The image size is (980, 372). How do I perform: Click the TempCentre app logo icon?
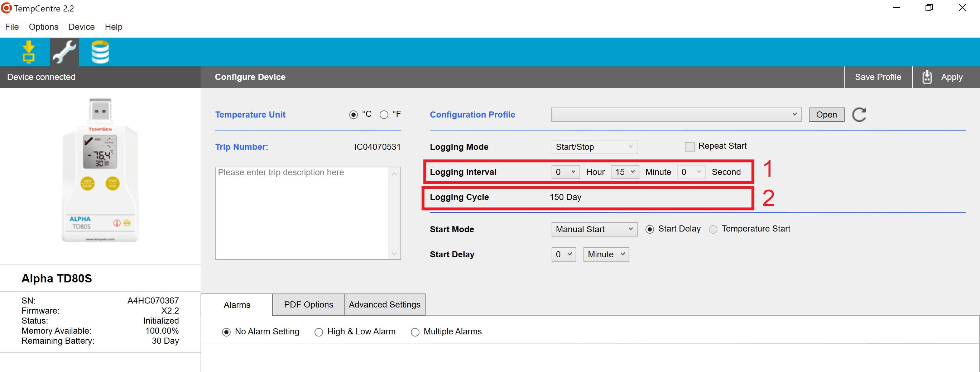coord(6,8)
